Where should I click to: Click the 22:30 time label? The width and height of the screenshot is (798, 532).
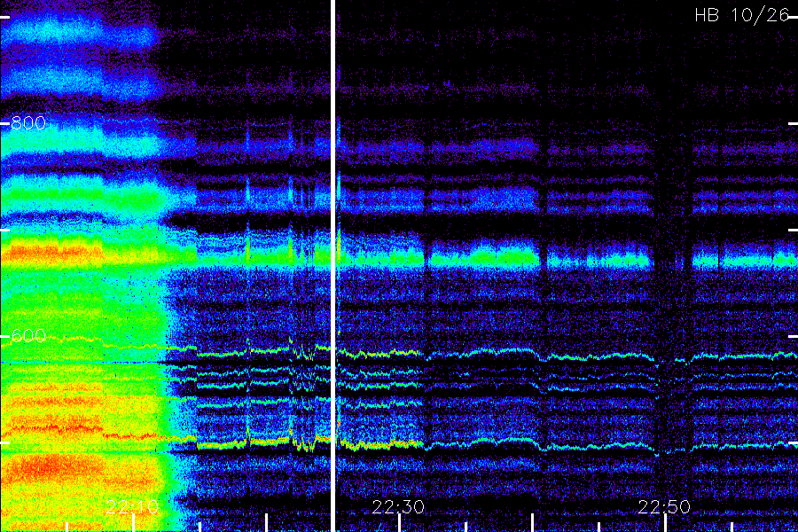coord(398,507)
